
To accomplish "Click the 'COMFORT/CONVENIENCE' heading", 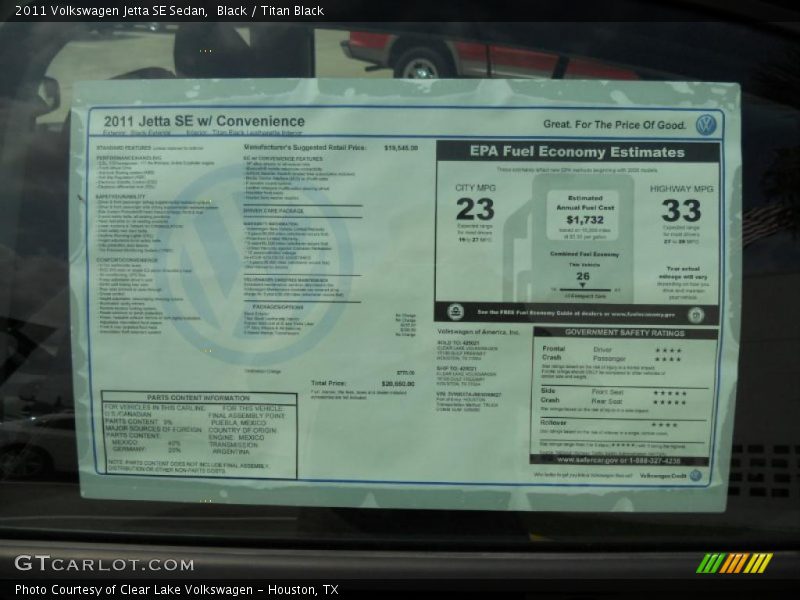I will (127, 260).
